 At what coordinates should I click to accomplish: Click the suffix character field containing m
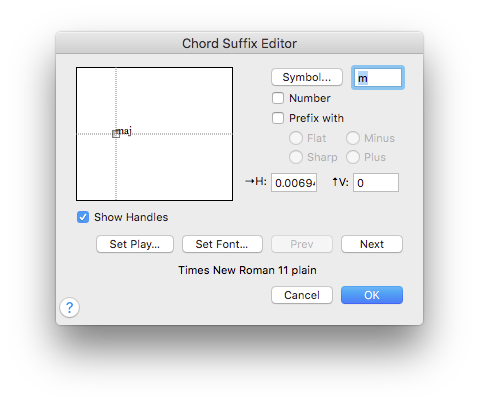378,78
